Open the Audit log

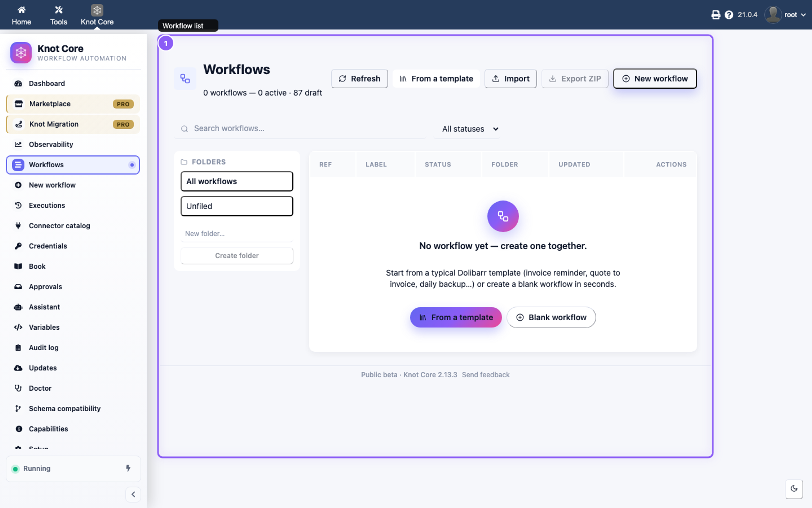73,348
